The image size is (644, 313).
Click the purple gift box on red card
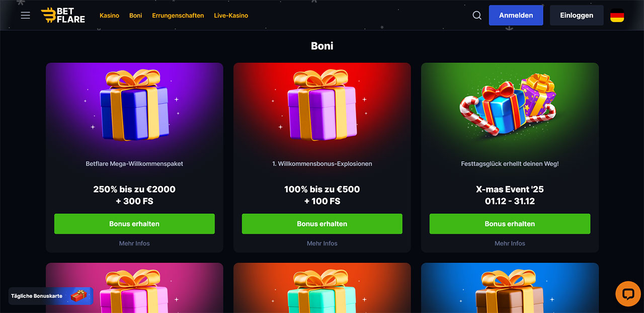pos(322,105)
